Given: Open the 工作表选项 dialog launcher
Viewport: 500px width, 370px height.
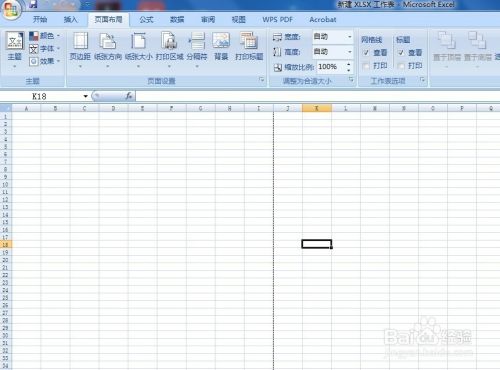Looking at the screenshot, I should (x=422, y=80).
